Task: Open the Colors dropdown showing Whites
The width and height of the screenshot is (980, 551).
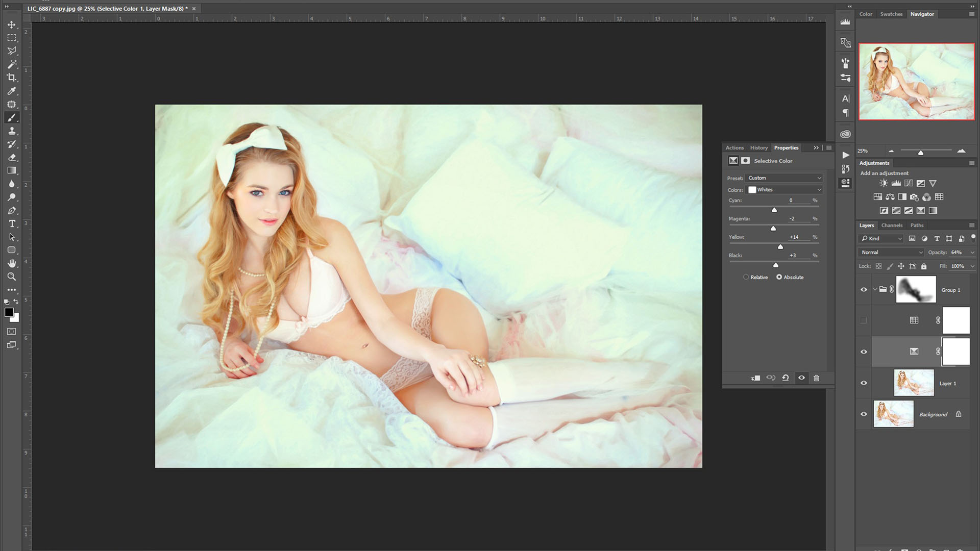Action: click(785, 190)
